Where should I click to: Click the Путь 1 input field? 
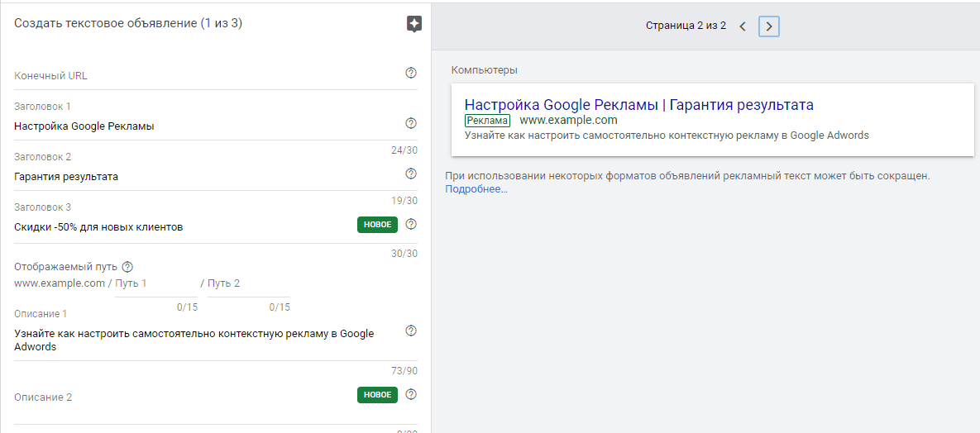(156, 283)
